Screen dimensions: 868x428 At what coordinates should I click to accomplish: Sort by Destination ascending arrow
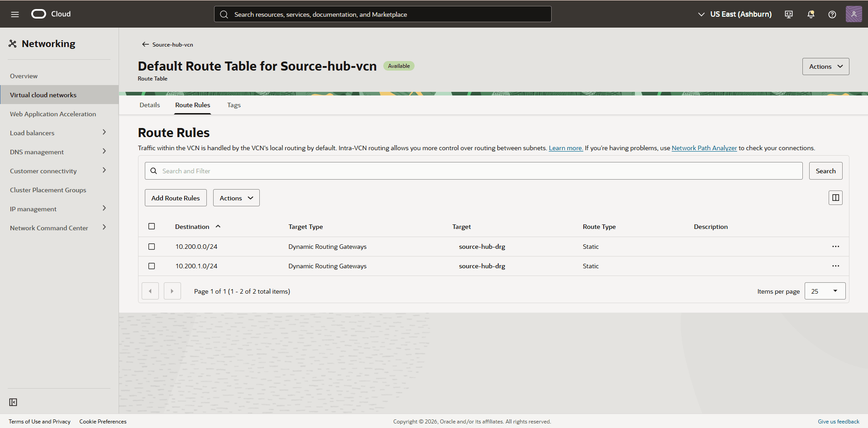tap(218, 226)
